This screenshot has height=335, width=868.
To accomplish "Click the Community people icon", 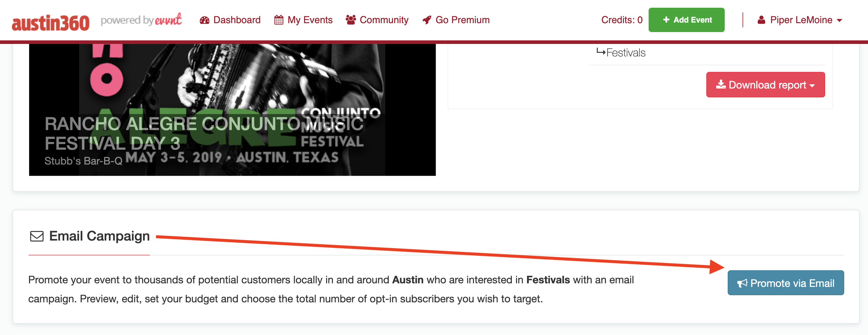I will tap(351, 20).
